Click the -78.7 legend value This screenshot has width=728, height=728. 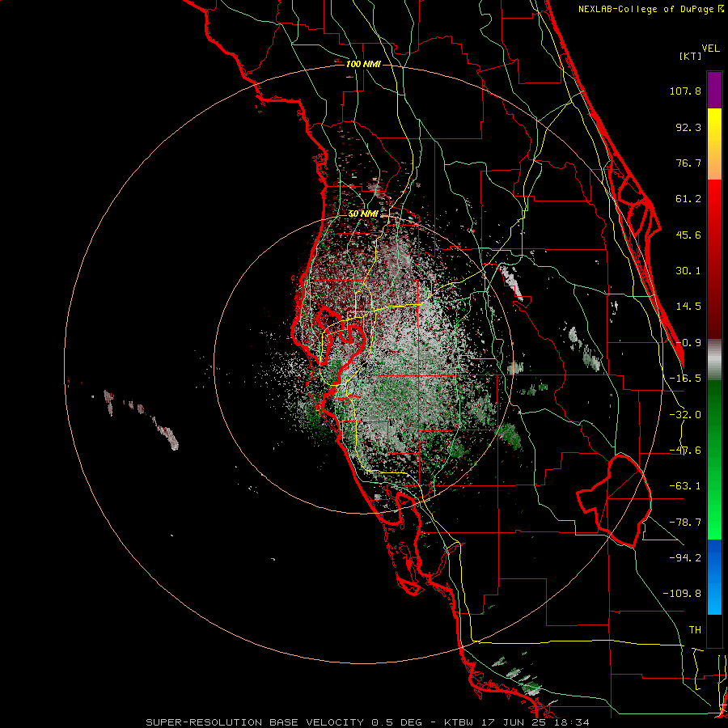pyautogui.click(x=685, y=523)
